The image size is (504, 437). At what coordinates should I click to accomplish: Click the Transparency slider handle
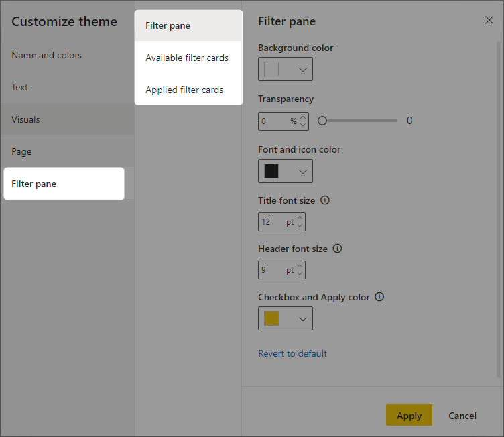(x=322, y=121)
